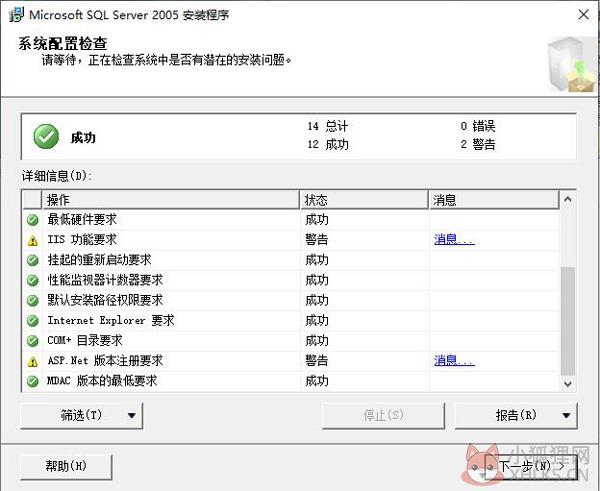Click the 警告 status of ASP.Net 版本注册要求

(316, 361)
